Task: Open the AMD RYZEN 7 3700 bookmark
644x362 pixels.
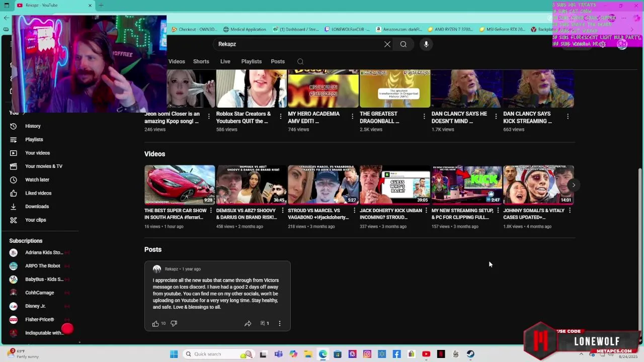Action: (x=450, y=30)
